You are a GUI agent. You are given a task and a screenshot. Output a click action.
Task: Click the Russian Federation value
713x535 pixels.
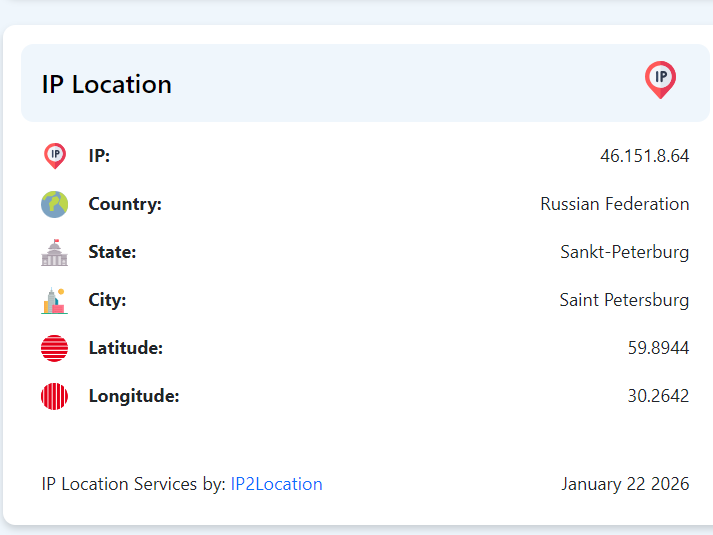615,204
